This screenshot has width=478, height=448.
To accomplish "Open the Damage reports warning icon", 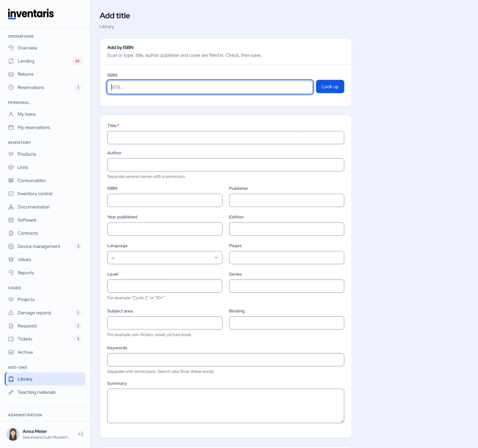I will tap(11, 313).
